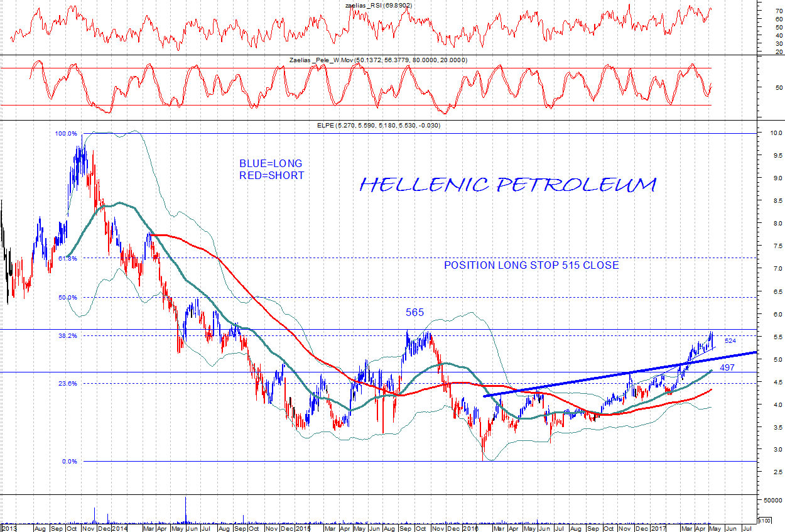This screenshot has width=785, height=532.
Task: Click 8.5 on the price axis
Action: coord(777,201)
